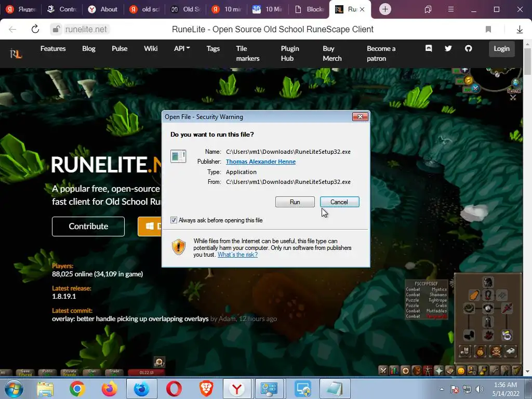Screen dimensions: 532x399
Task: Click the runelite.net address field
Action: (86, 30)
